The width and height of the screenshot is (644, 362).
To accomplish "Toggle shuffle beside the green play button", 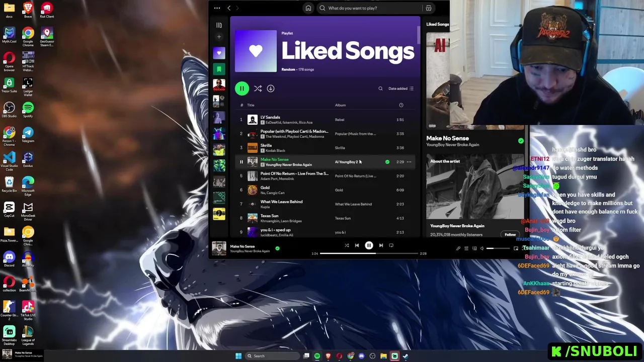I will click(x=258, y=88).
